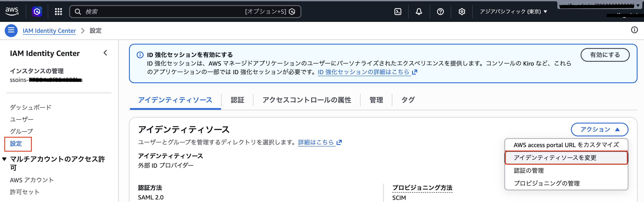Image resolution: width=644 pixels, height=202 pixels.
Task: Go to ダッシュボード in sidebar
Action: click(31, 107)
